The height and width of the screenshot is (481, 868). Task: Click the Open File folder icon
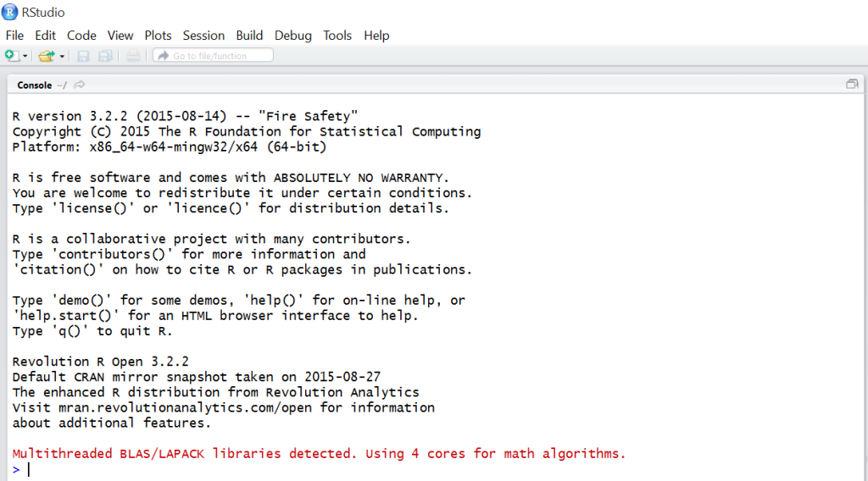[x=45, y=56]
